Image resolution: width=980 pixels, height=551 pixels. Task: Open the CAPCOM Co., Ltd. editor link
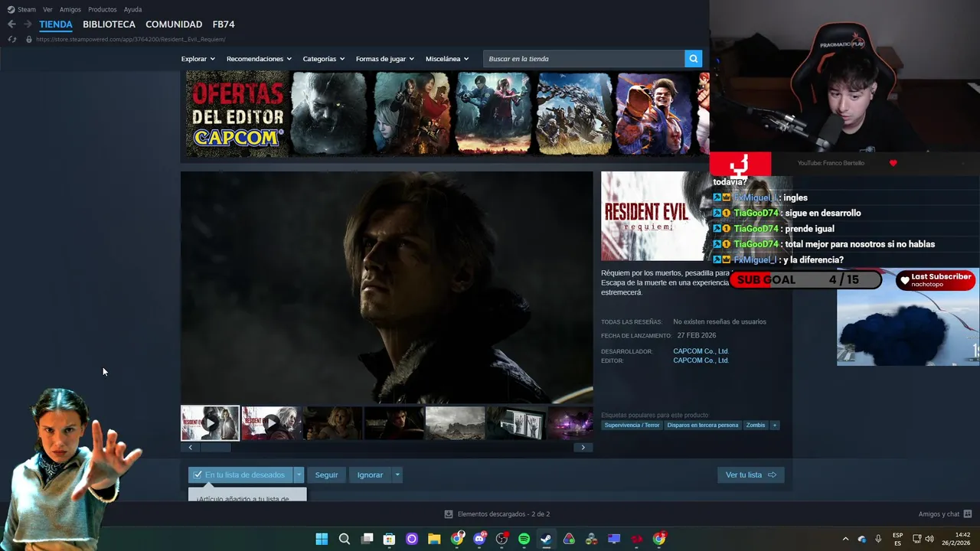[x=701, y=360]
